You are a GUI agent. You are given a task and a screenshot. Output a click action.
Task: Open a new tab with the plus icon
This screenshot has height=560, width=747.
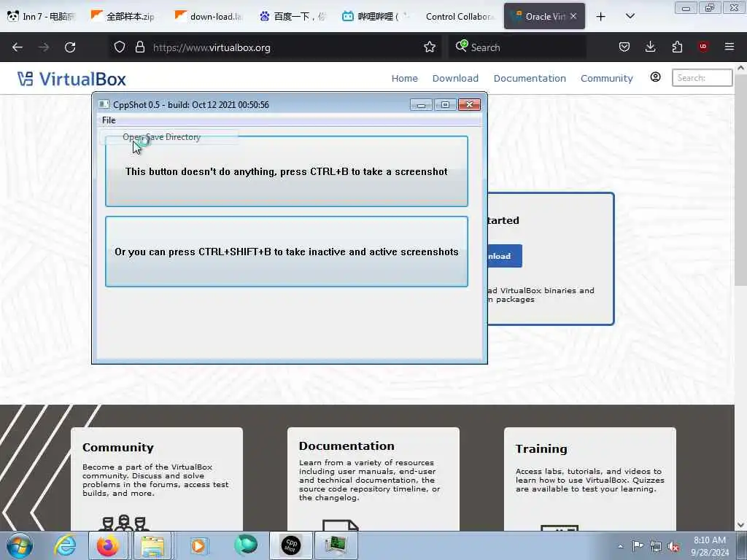click(601, 17)
